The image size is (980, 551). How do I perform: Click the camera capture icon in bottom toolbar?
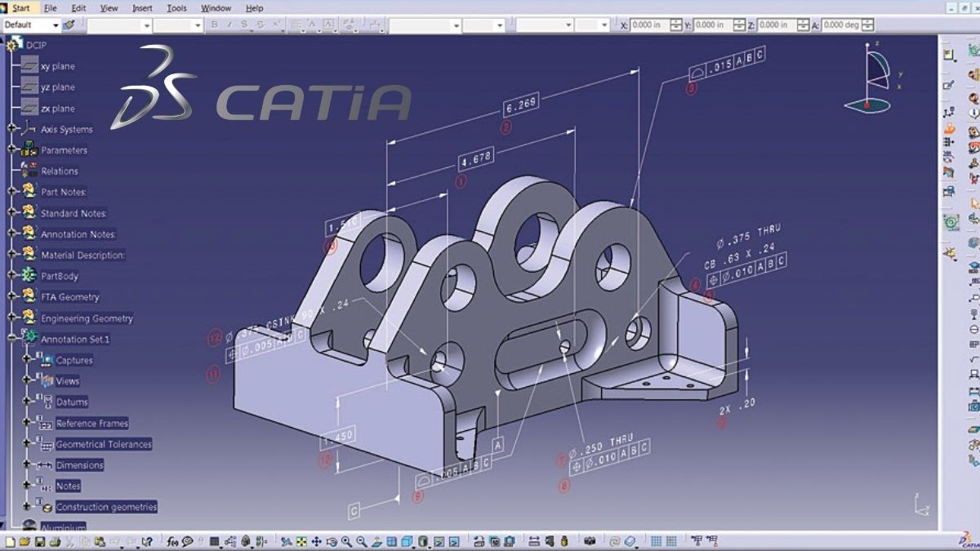click(x=590, y=541)
